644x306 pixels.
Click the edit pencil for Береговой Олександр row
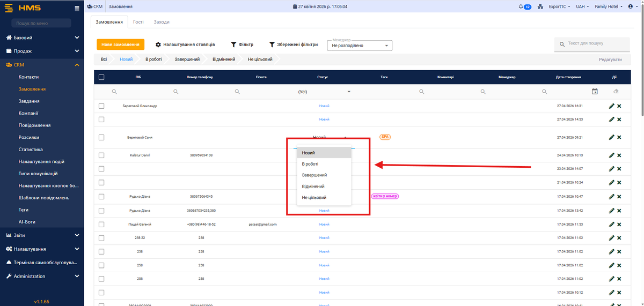tap(611, 106)
